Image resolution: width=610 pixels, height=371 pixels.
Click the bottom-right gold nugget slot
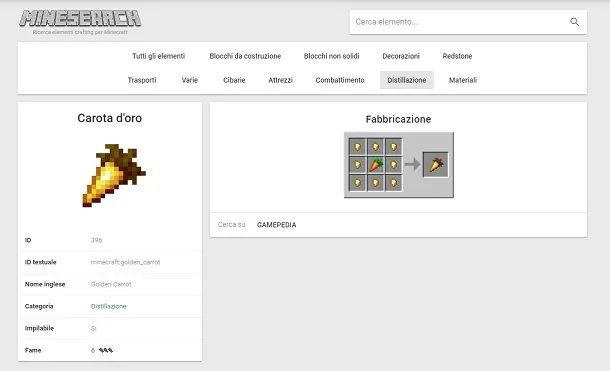click(x=393, y=182)
